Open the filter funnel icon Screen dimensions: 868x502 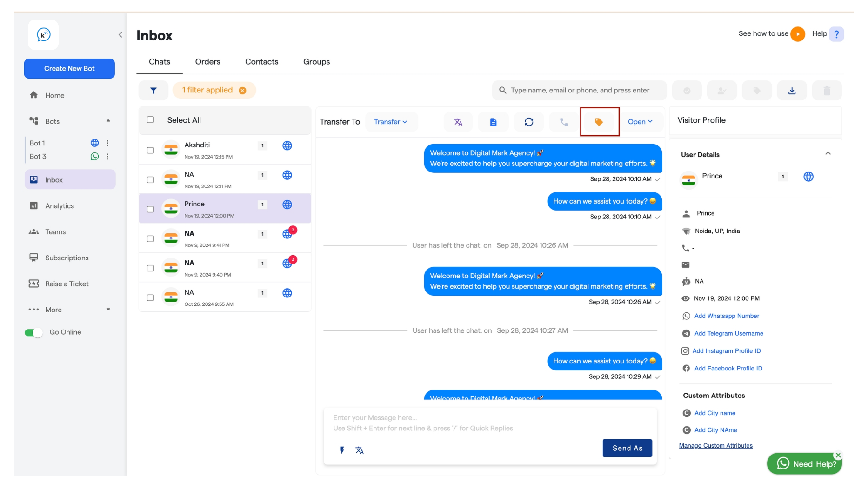click(x=154, y=91)
